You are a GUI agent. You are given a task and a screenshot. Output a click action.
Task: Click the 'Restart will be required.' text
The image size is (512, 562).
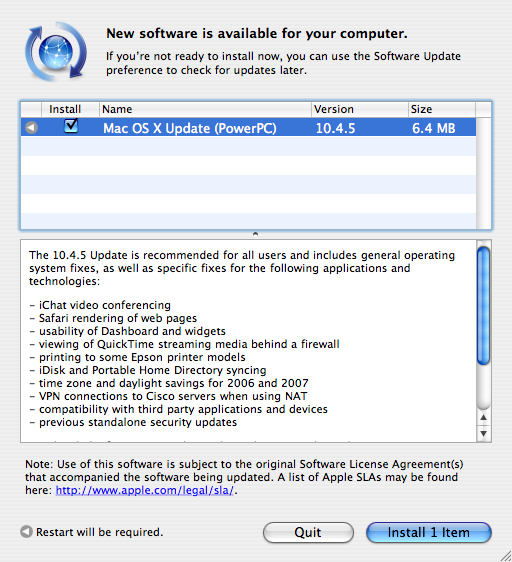tap(100, 532)
